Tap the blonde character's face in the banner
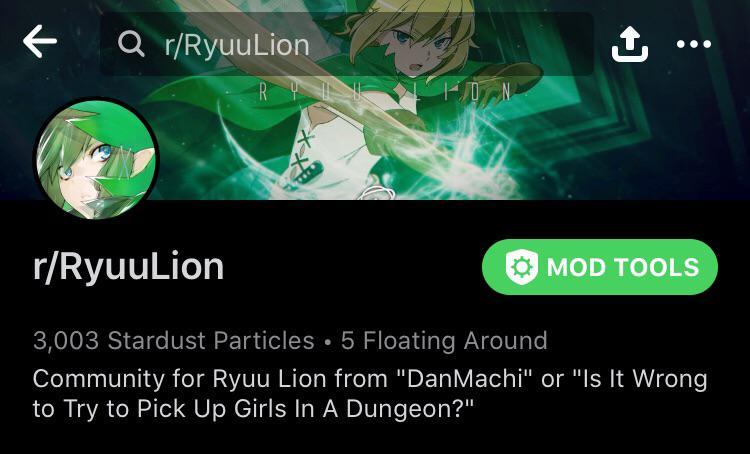This screenshot has width=750, height=454. click(420, 44)
